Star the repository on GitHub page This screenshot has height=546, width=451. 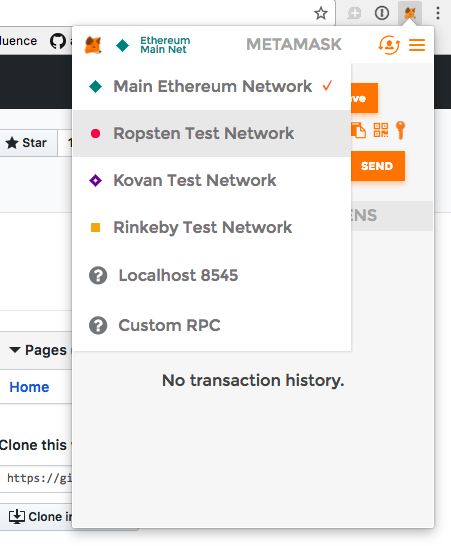click(x=28, y=143)
